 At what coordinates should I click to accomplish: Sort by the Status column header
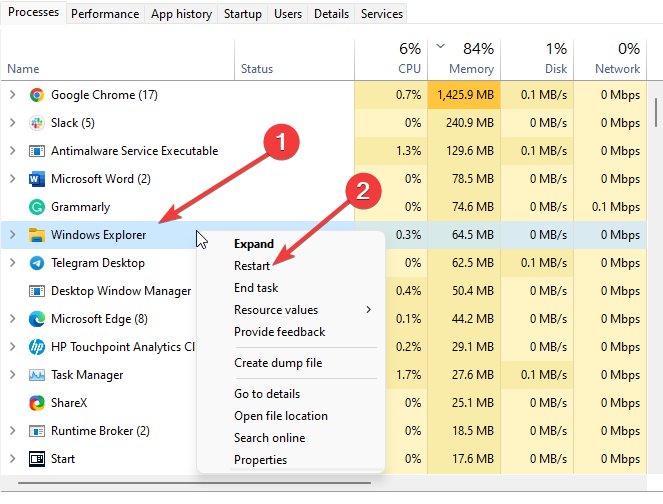point(294,60)
